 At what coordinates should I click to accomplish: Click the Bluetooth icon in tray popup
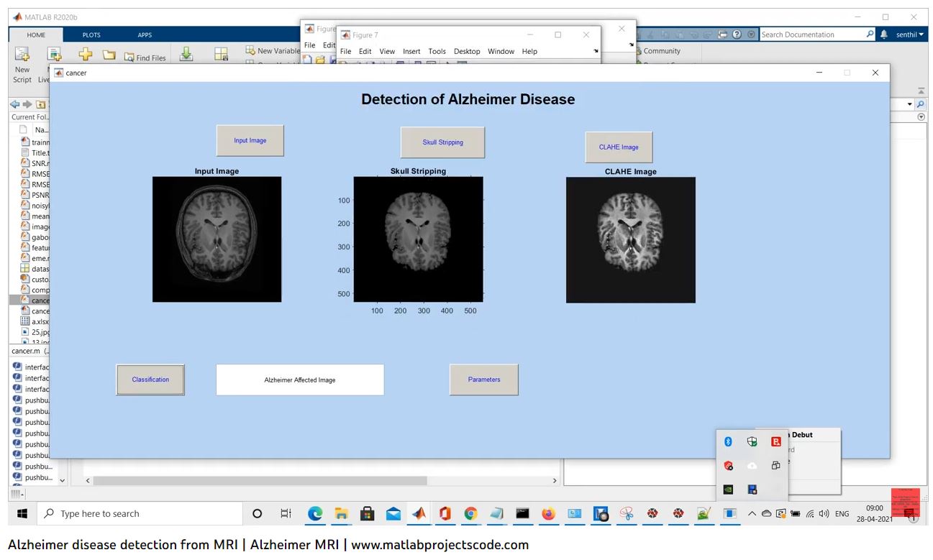point(728,442)
